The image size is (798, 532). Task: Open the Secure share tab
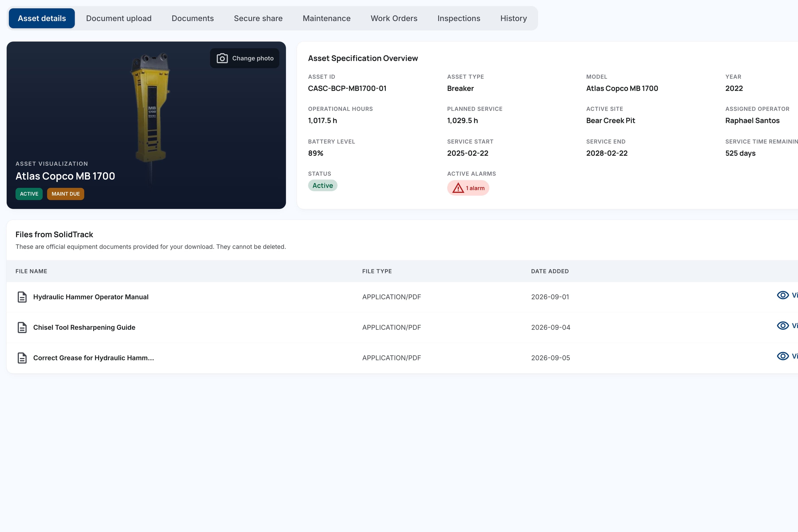pyautogui.click(x=258, y=18)
